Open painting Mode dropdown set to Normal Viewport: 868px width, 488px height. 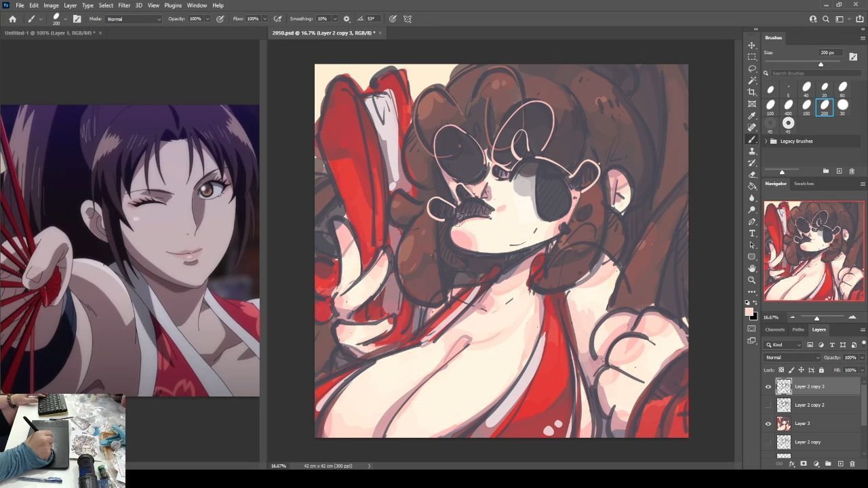point(134,19)
